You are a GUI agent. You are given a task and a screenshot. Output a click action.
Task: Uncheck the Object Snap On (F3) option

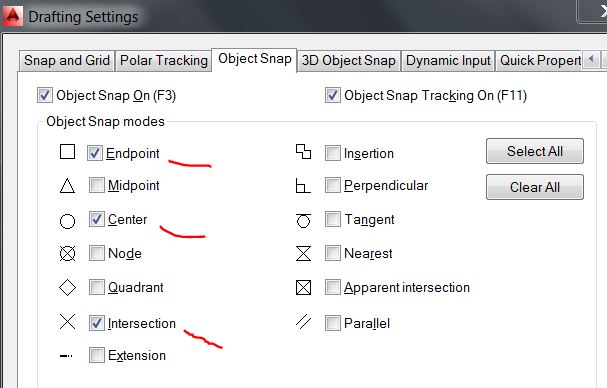pos(45,95)
